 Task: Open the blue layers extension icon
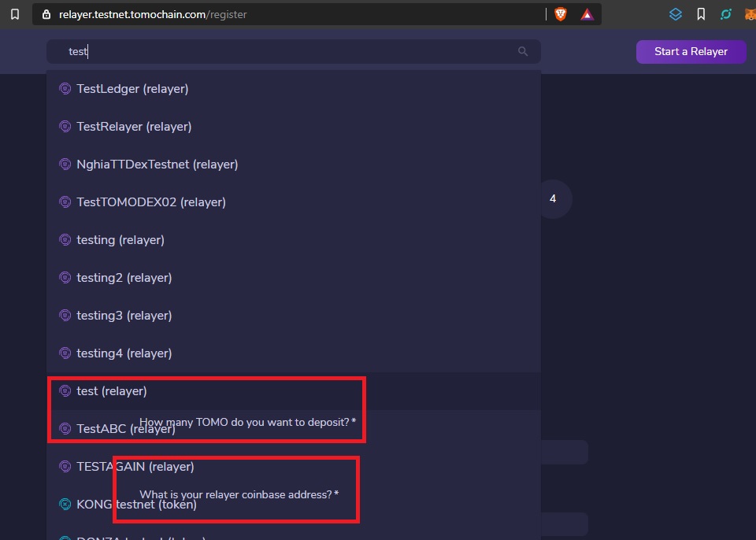pyautogui.click(x=676, y=14)
